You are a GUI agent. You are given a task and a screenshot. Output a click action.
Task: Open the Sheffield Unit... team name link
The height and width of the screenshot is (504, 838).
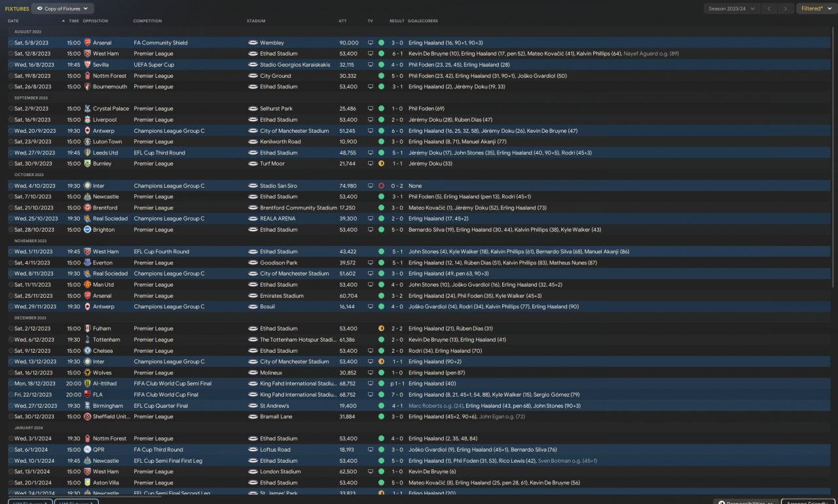point(111,417)
